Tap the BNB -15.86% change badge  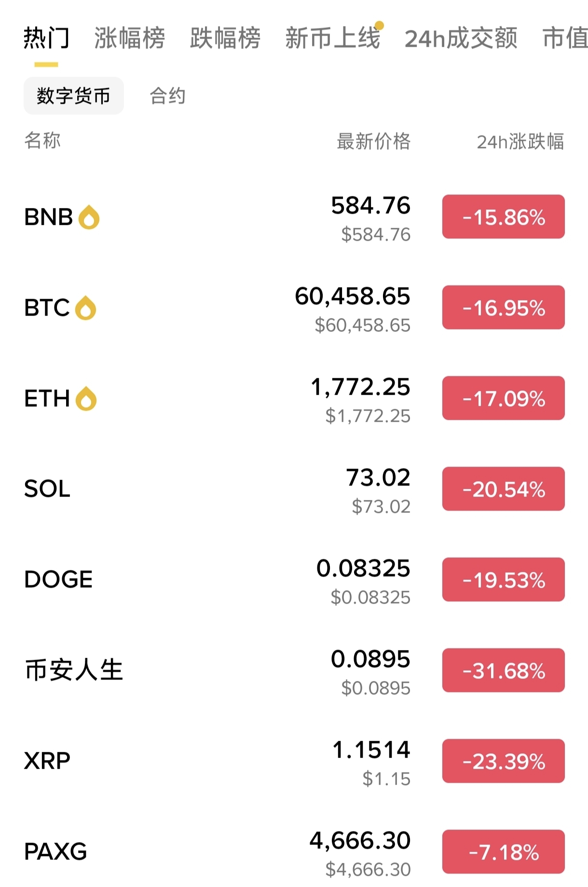point(503,217)
